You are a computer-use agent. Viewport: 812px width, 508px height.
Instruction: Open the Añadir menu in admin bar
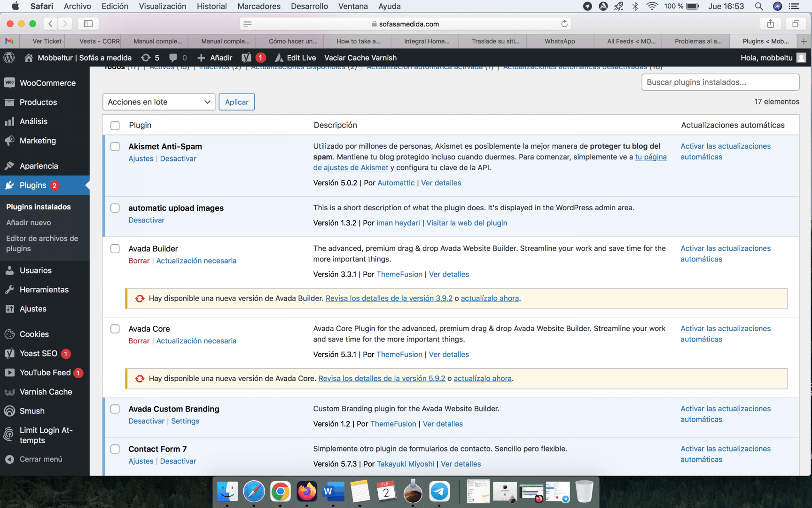pyautogui.click(x=215, y=57)
